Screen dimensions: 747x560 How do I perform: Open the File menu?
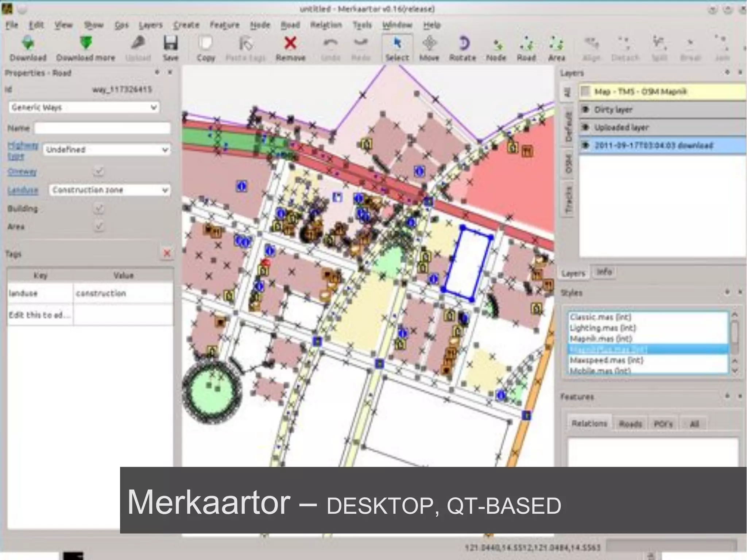12,25
